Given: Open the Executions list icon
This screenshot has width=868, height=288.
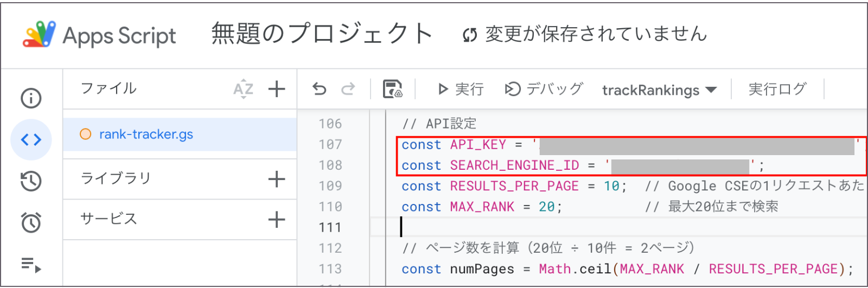Looking at the screenshot, I should coord(31,265).
